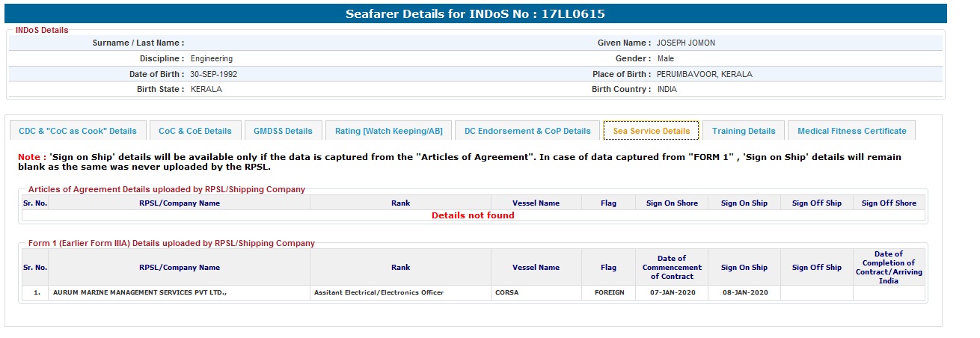Click the Seafarer Details page title bar
Screen dimensions: 980x338
pyautogui.click(x=475, y=13)
